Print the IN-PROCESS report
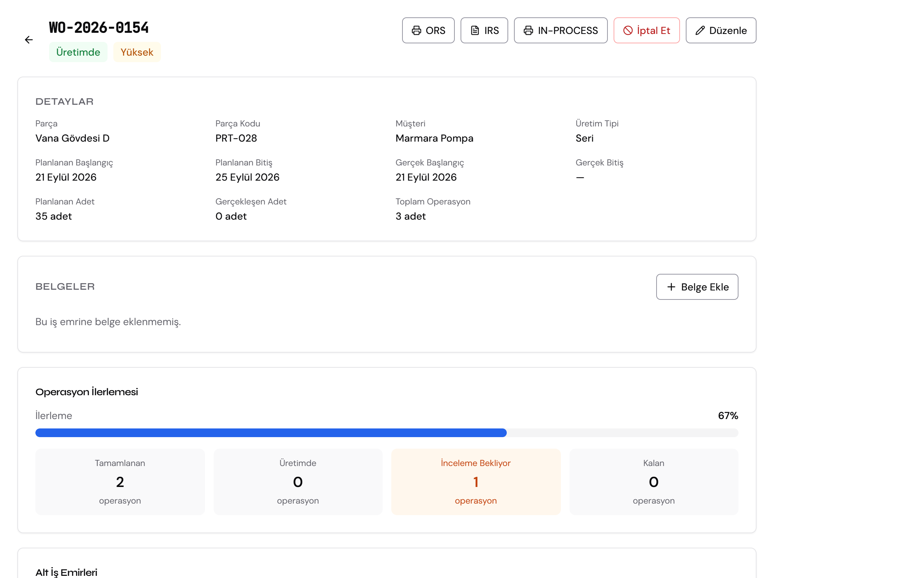Image resolution: width=924 pixels, height=578 pixels. 561,30
